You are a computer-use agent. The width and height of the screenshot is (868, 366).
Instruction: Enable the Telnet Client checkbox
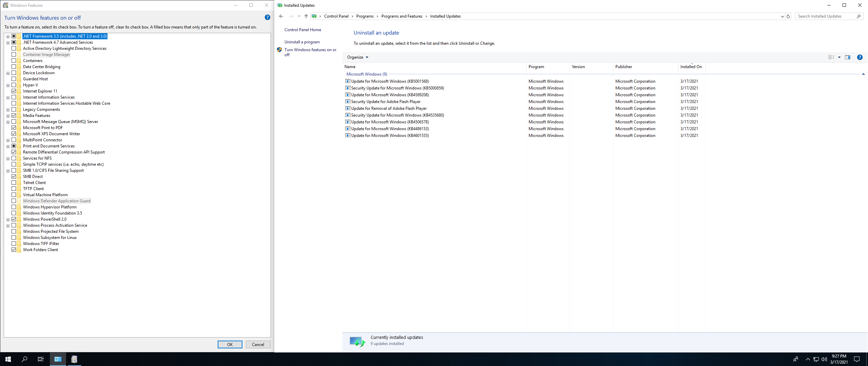(14, 183)
